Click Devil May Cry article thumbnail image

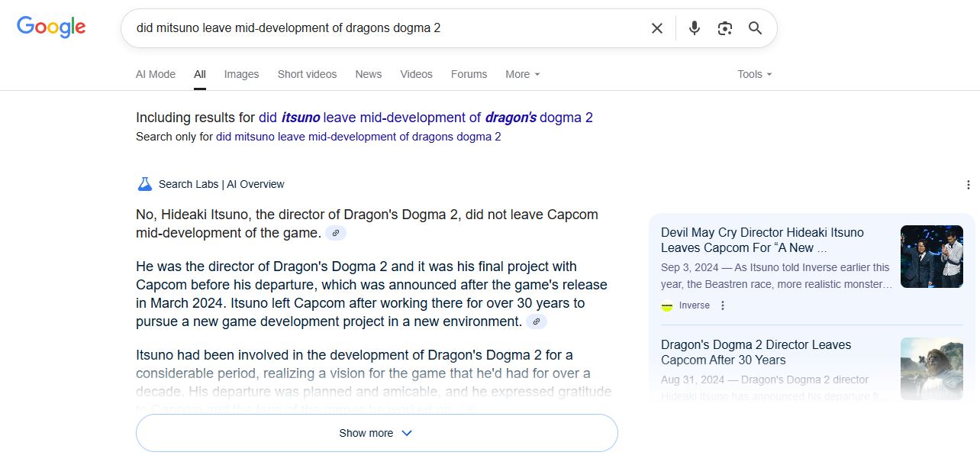click(x=931, y=257)
